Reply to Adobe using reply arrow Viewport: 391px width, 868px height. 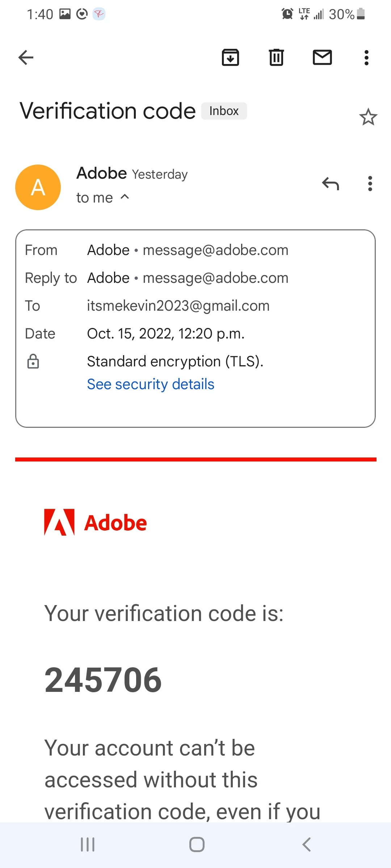click(x=330, y=184)
